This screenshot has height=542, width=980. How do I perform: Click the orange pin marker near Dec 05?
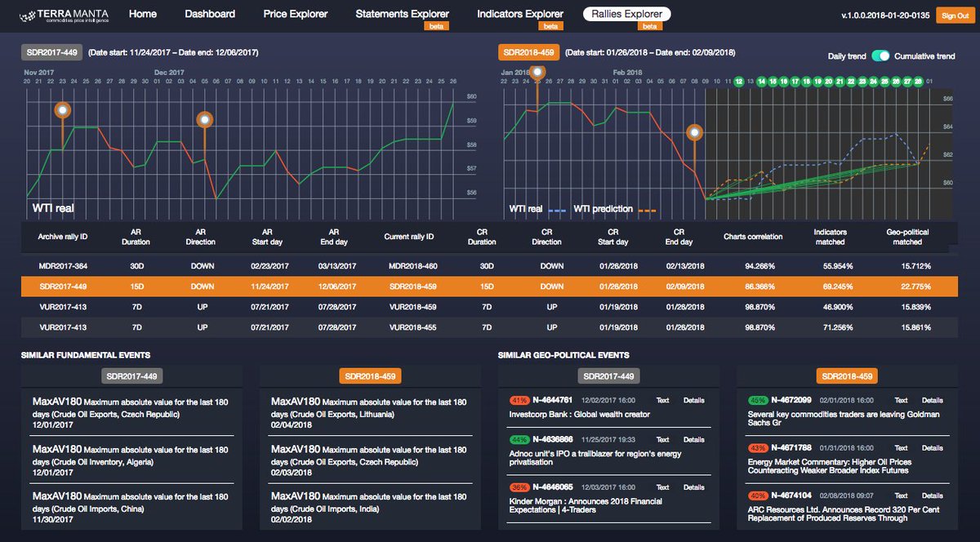(205, 118)
